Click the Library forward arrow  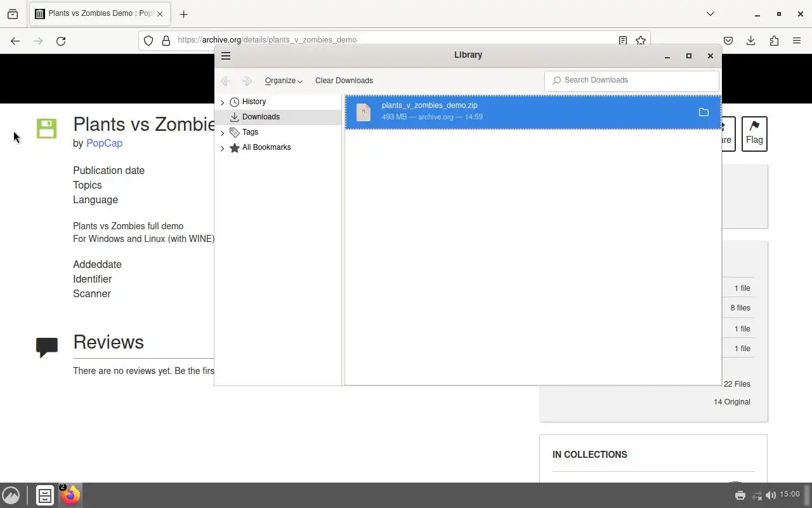(247, 81)
